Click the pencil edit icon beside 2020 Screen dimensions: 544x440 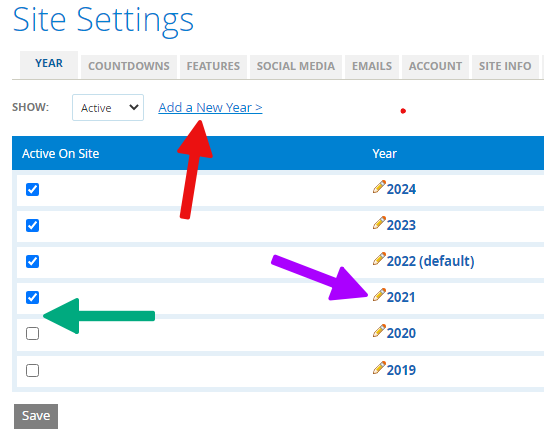pyautogui.click(x=379, y=331)
